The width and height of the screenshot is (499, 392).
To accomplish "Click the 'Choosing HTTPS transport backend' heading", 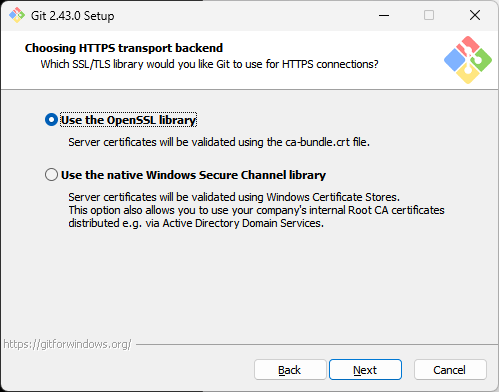I will (x=124, y=48).
